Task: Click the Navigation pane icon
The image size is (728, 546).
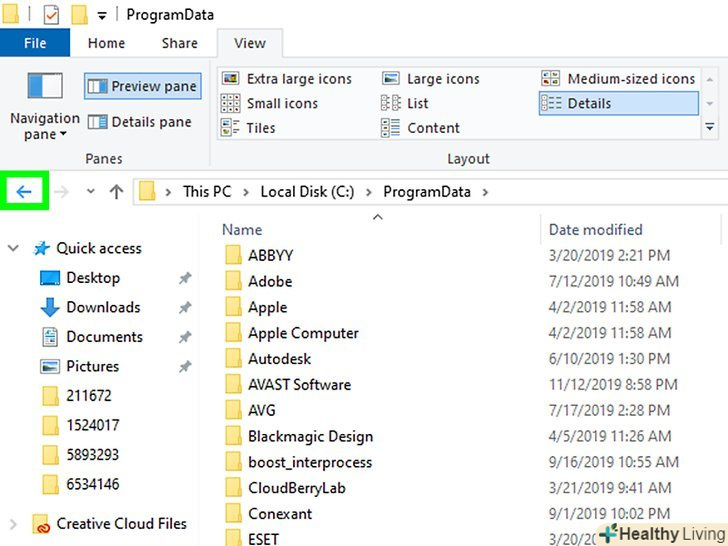Action: coord(45,86)
